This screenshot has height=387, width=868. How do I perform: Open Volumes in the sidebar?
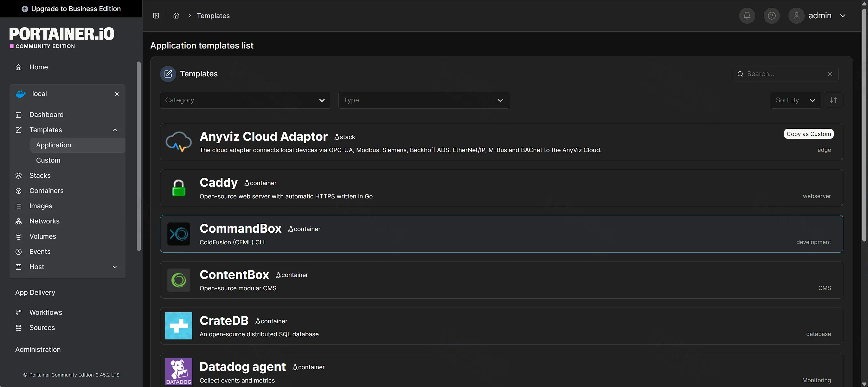pyautogui.click(x=68, y=236)
